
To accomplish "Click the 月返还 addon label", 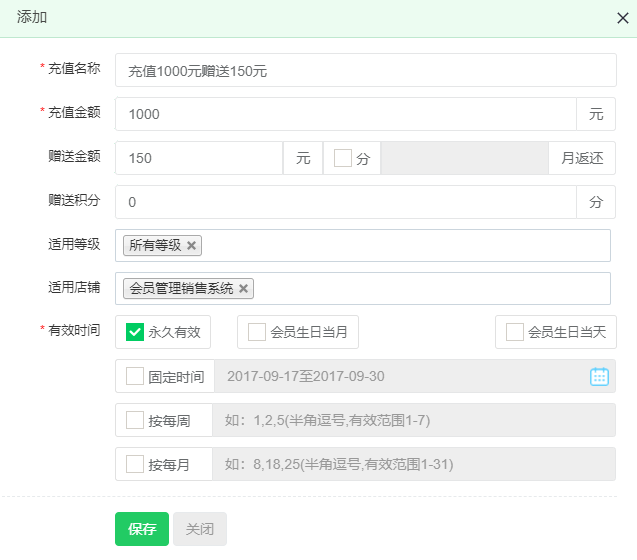I will point(582,158).
